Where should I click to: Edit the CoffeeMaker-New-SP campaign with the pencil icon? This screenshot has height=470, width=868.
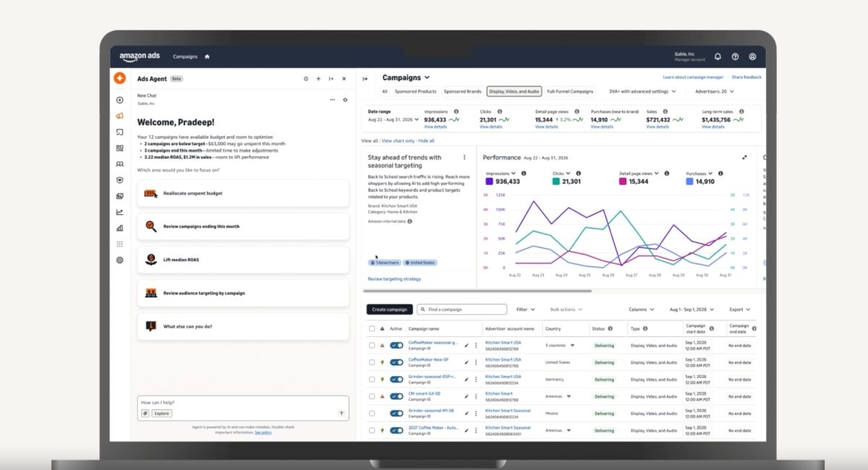click(x=467, y=362)
